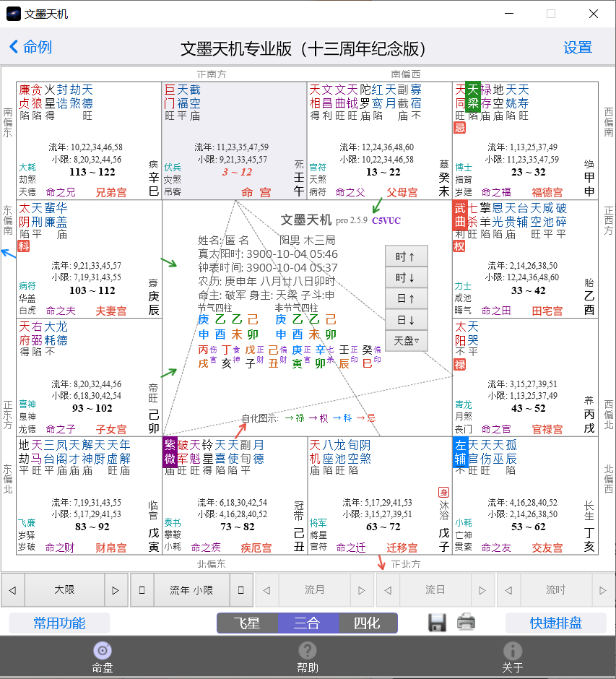The height and width of the screenshot is (679, 616).
Task: Go to previous 流时 with left arrow
Action: 508,590
